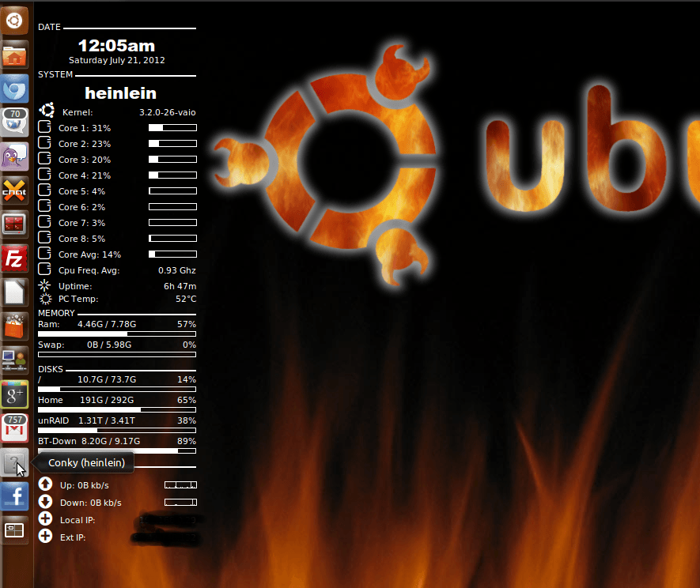Image resolution: width=700 pixels, height=588 pixels.
Task: Open the blank document text editor
Action: click(14, 292)
